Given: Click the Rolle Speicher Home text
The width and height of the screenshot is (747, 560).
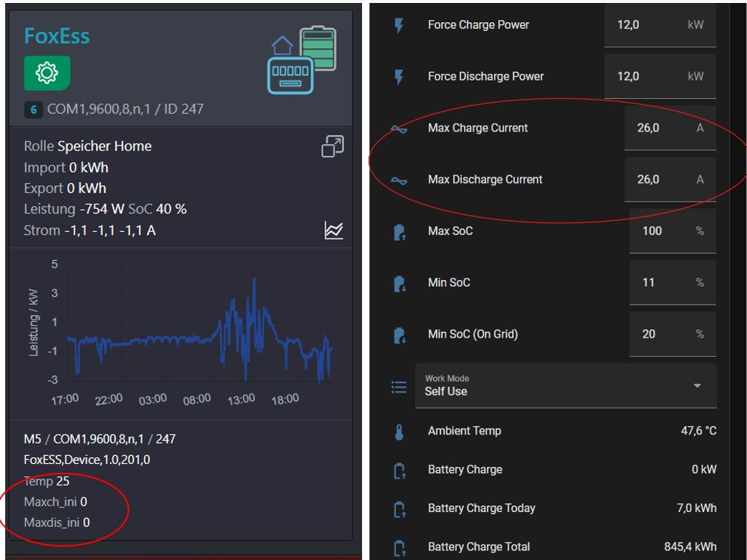Looking at the screenshot, I should click(88, 146).
